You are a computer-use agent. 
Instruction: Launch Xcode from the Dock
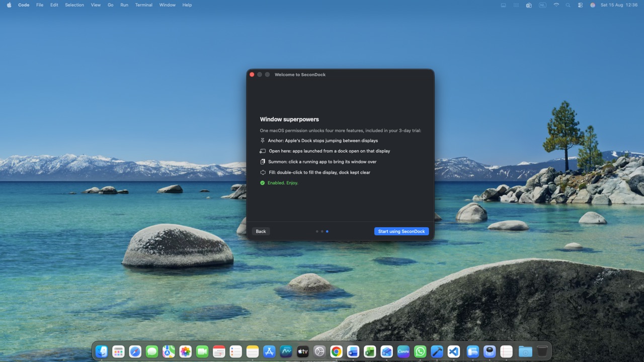(x=437, y=351)
